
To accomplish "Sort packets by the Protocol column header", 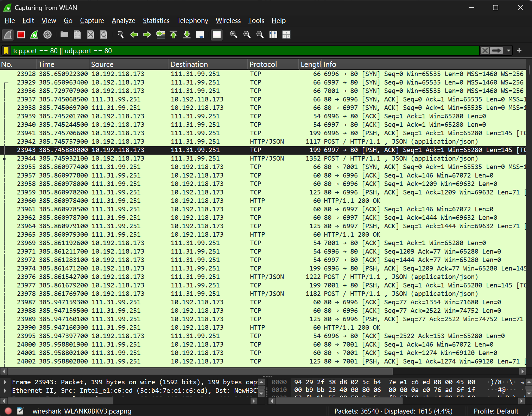I will click(273, 64).
